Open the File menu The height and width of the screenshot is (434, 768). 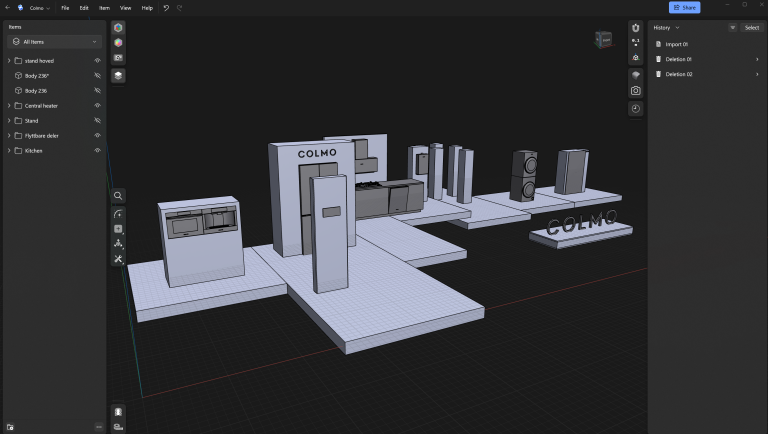tap(65, 7)
